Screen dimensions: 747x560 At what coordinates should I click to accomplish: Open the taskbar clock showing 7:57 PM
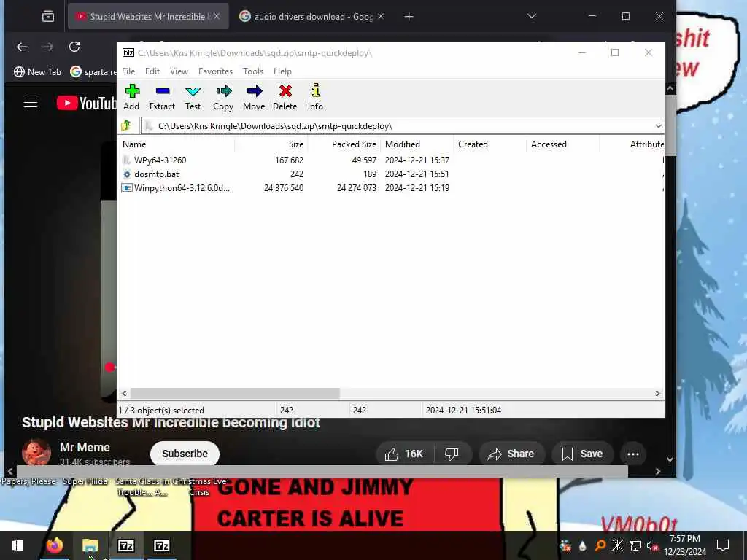(x=684, y=545)
